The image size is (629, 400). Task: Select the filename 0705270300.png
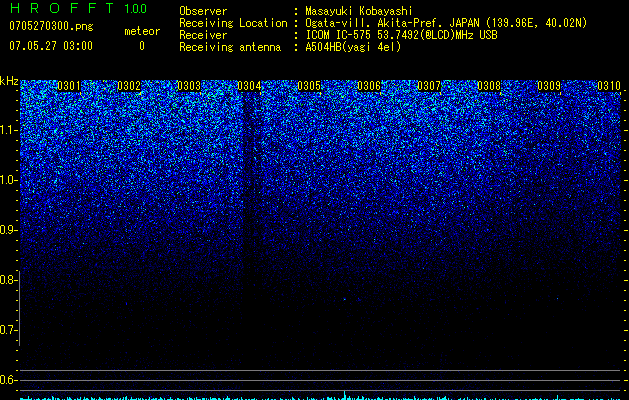(51, 26)
